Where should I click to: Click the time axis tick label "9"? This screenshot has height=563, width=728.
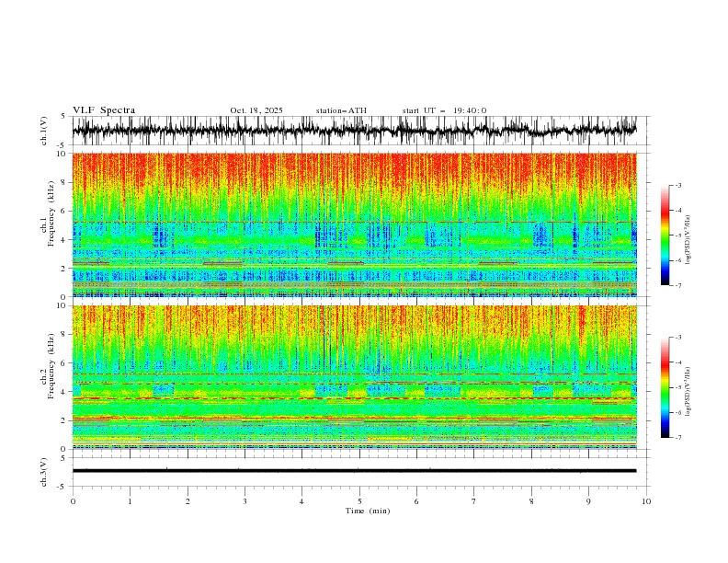(588, 501)
